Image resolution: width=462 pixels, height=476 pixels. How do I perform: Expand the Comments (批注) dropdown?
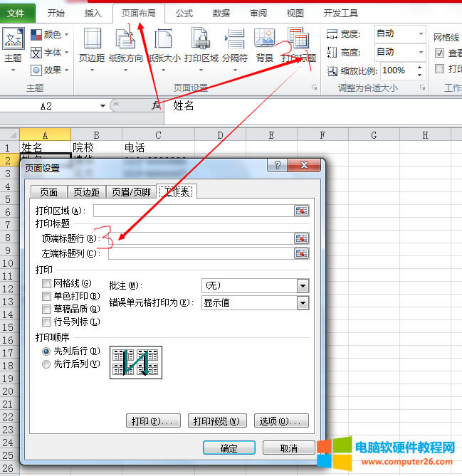(303, 285)
